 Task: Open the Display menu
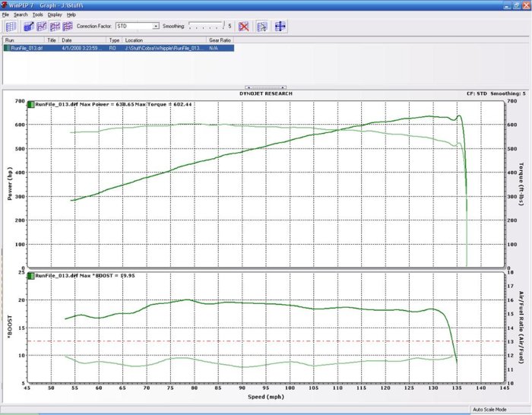click(55, 14)
